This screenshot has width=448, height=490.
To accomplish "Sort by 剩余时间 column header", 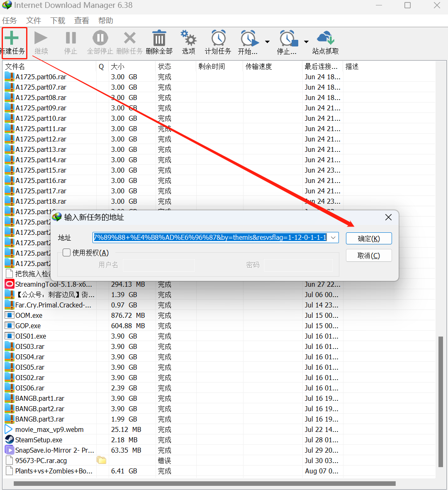I will pos(219,66).
